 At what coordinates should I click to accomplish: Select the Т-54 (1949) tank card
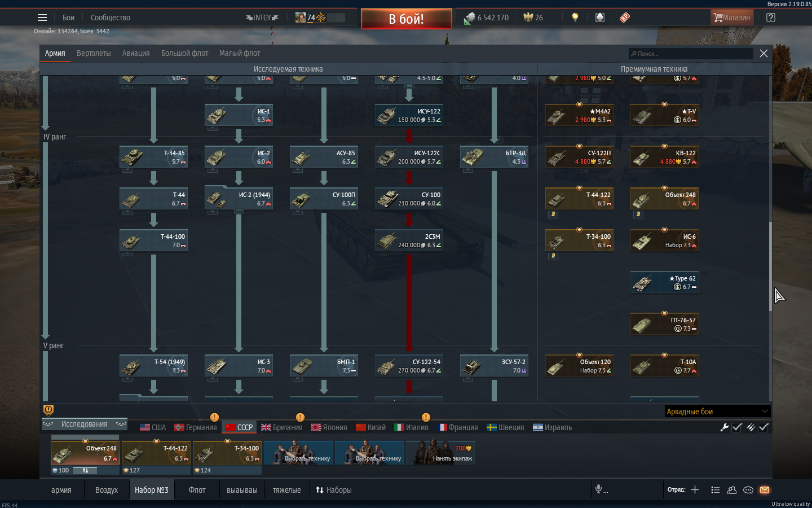coord(153,366)
